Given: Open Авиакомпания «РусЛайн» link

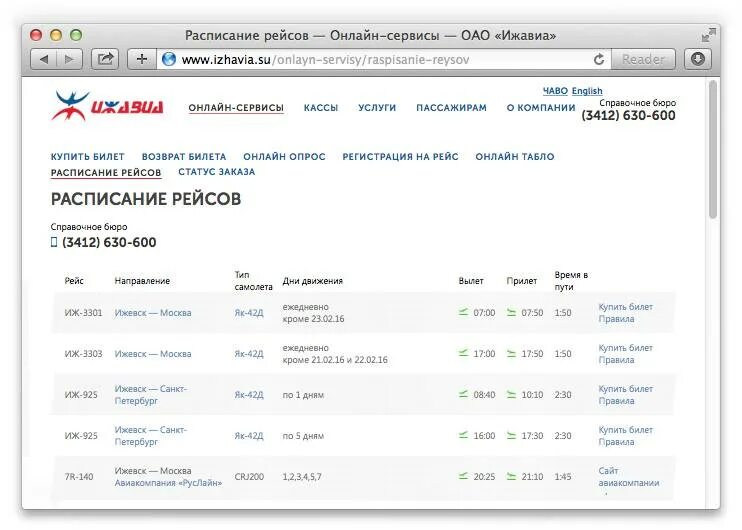Looking at the screenshot, I should click(x=168, y=483).
